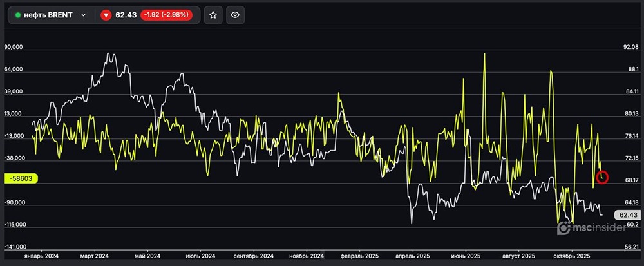Screen dimensions: 644x266
Task: Click the -115,000 left axis label
Action: 15,225
